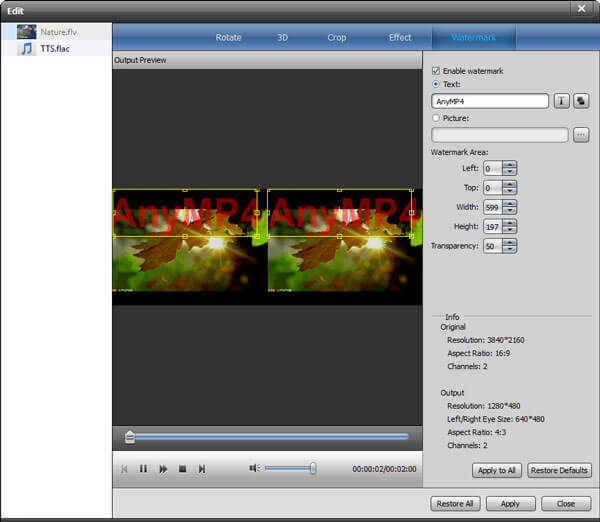Click the blue playback progress track
The width and height of the screenshot is (600, 522).
click(x=271, y=437)
